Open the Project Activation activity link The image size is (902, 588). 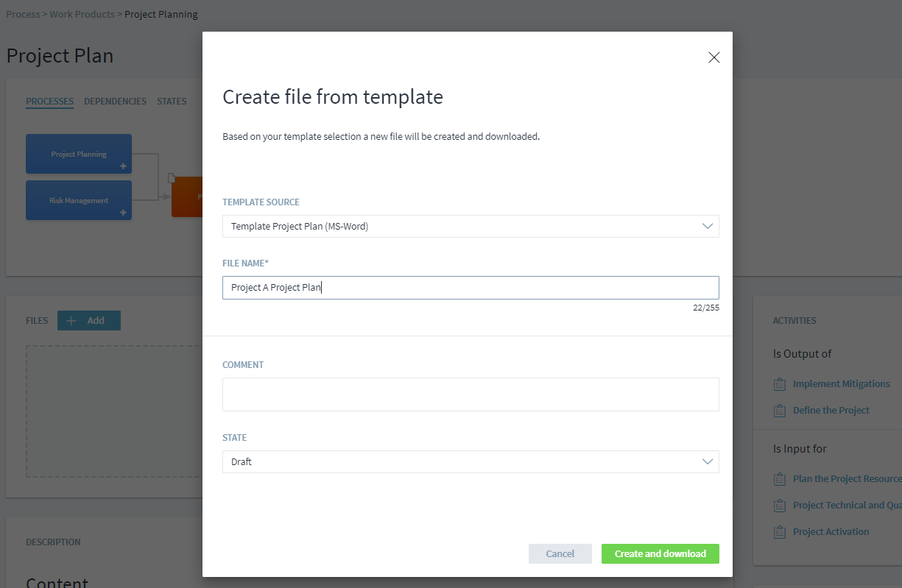831,532
